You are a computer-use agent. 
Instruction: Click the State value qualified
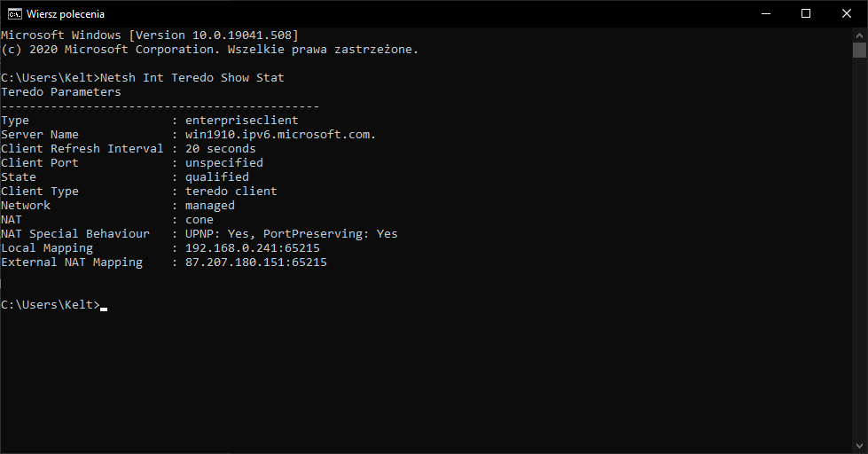(216, 177)
